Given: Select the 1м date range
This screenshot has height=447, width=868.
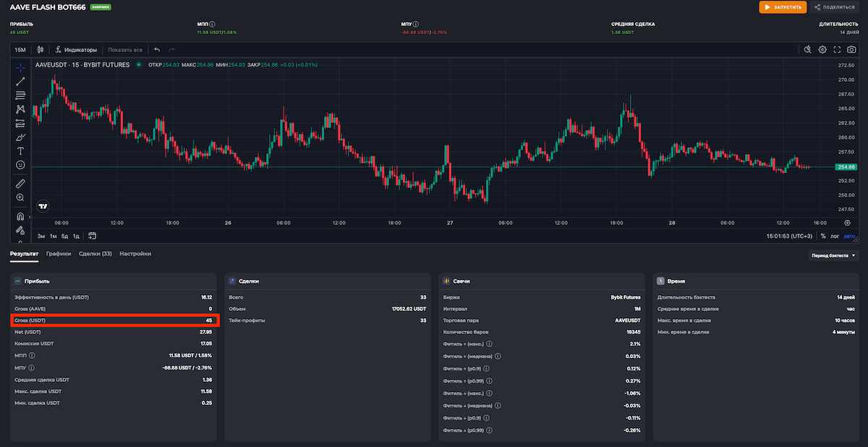Looking at the screenshot, I should (54, 236).
